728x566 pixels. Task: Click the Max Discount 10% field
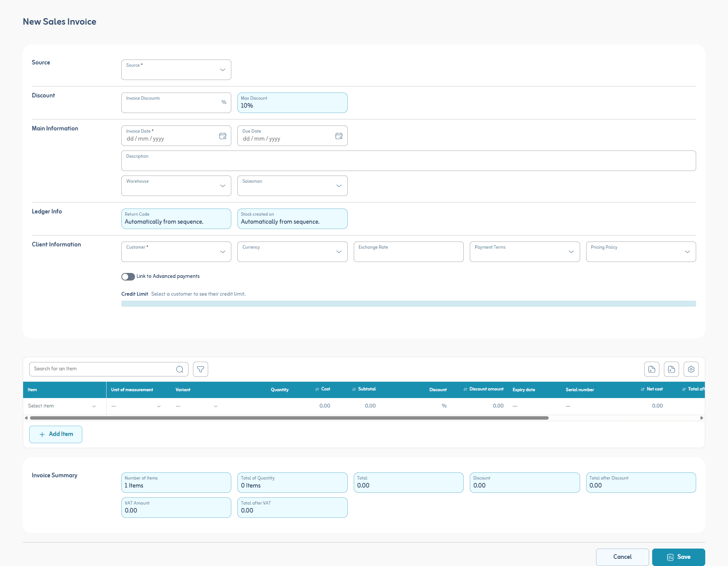point(292,103)
